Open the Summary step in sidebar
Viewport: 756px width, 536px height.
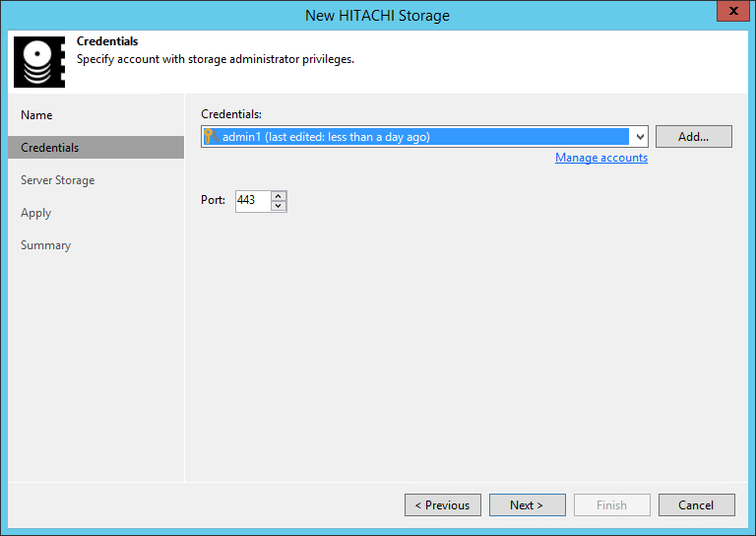tap(46, 245)
